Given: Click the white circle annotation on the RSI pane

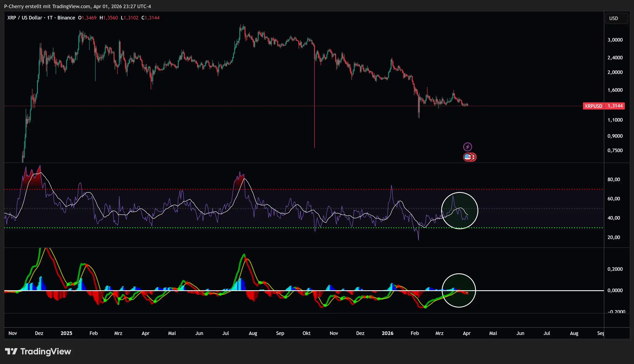Looking at the screenshot, I should pyautogui.click(x=459, y=210).
